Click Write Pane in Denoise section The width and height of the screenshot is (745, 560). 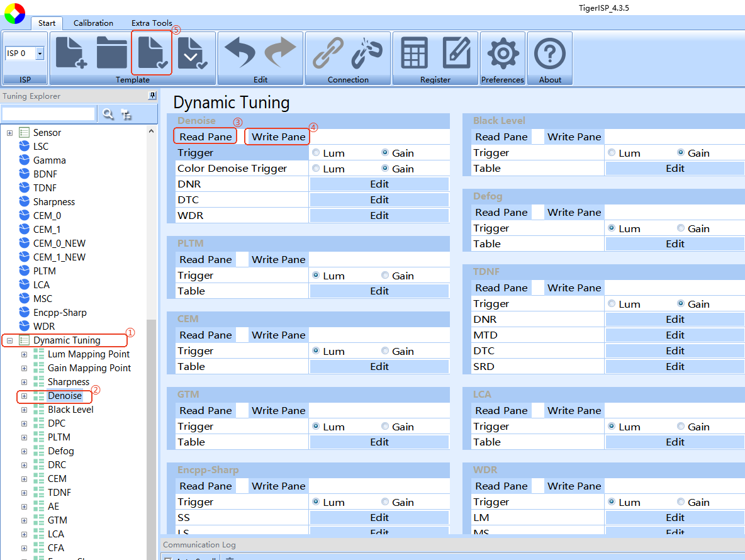(x=278, y=137)
